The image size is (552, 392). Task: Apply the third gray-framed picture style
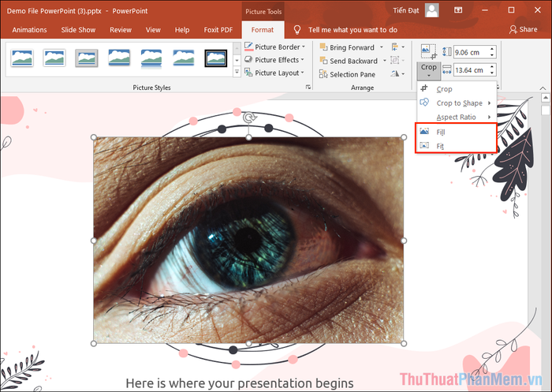coord(87,58)
